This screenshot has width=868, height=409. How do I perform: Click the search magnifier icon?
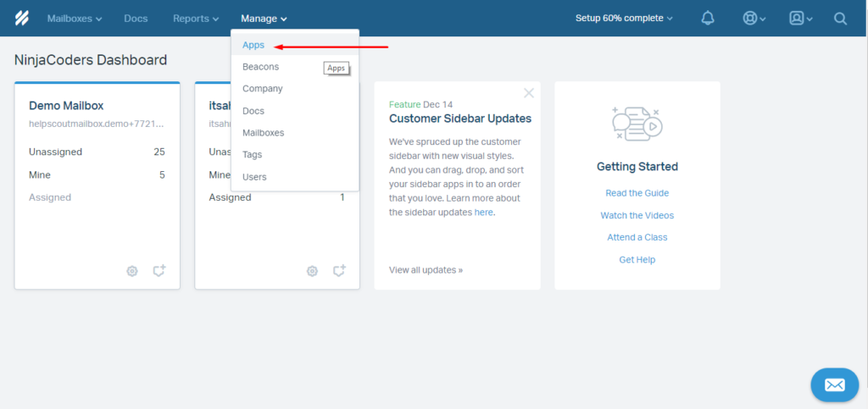(840, 19)
